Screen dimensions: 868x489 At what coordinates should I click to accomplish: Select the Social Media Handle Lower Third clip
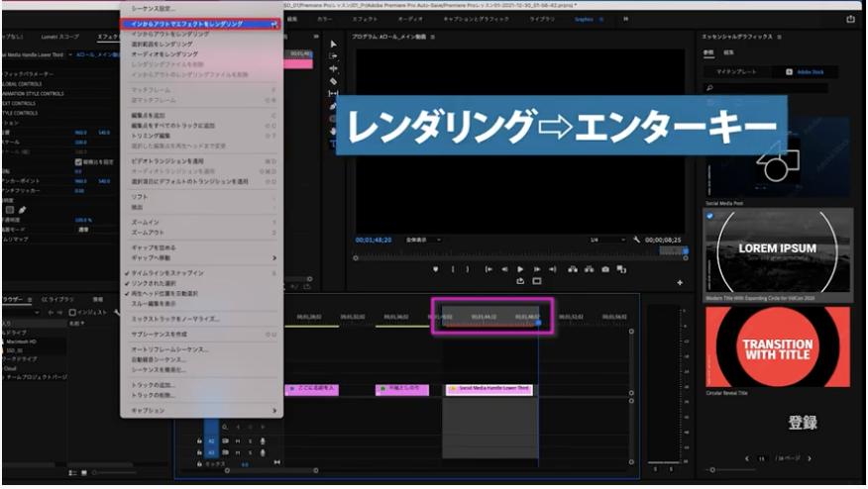click(x=489, y=389)
